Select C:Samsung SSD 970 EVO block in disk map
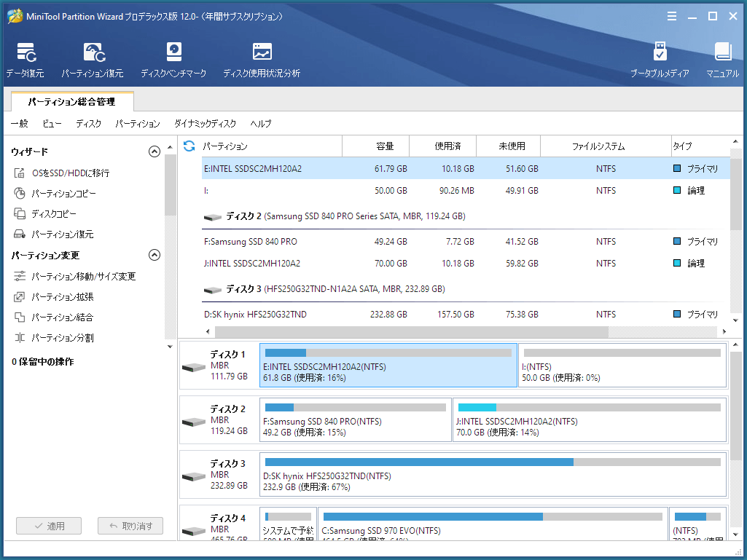 point(493,524)
